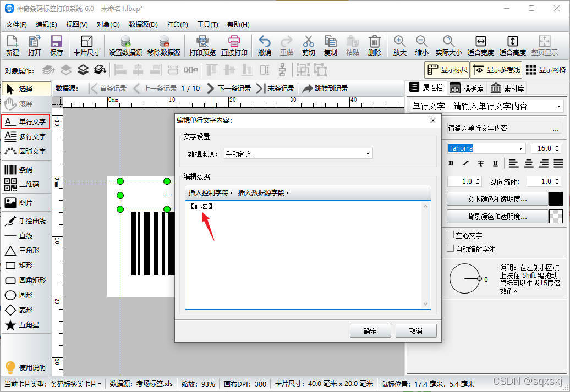Screen dimensions: 570x392
Task: Select the 五角星 star shape tool
Action: [22, 325]
